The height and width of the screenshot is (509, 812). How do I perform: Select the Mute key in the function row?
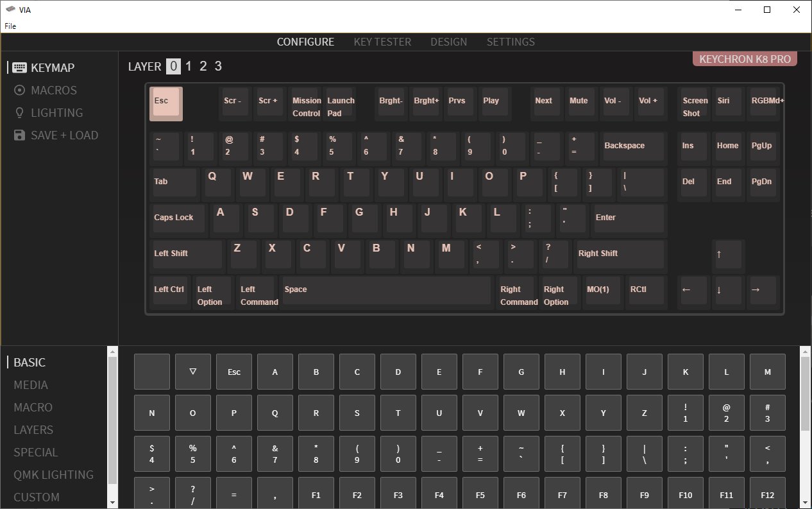[579, 103]
